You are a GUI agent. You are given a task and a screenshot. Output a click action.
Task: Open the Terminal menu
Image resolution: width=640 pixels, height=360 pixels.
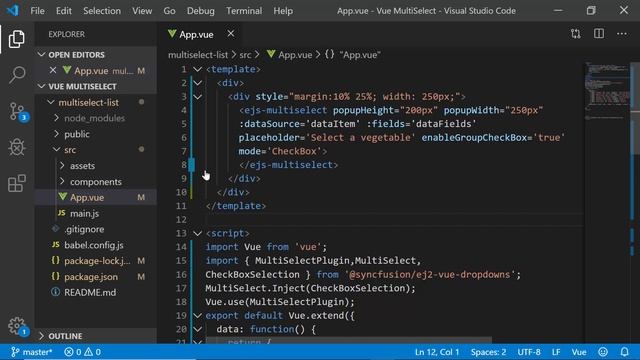click(x=244, y=11)
